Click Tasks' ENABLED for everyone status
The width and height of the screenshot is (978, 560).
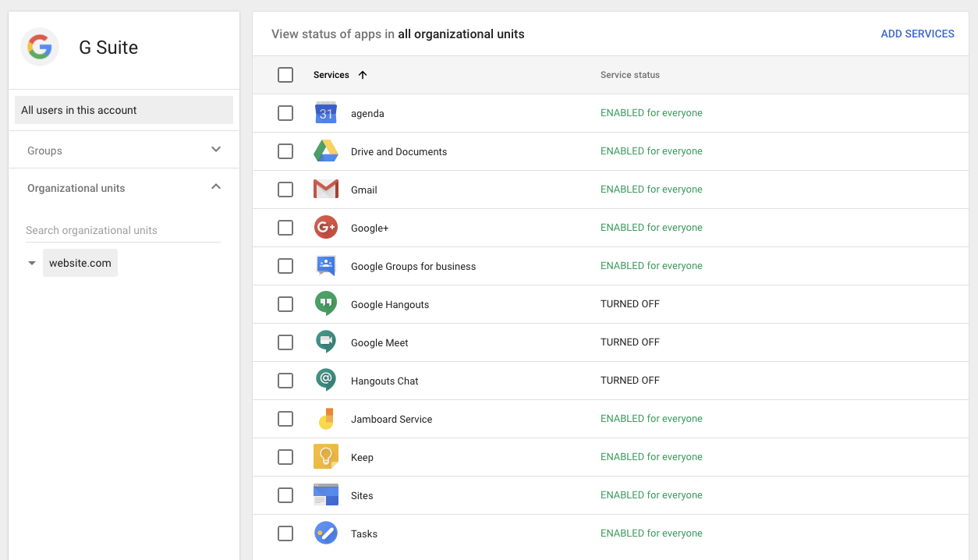[x=651, y=533]
